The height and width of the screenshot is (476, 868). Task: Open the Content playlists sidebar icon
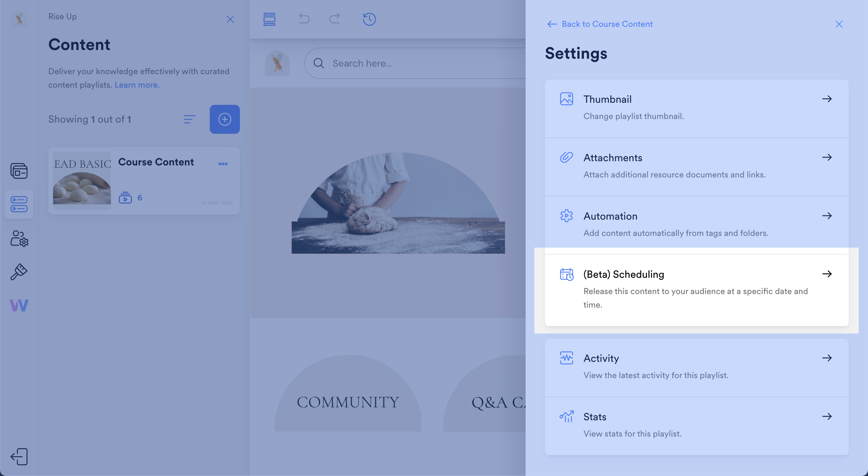[x=19, y=204]
